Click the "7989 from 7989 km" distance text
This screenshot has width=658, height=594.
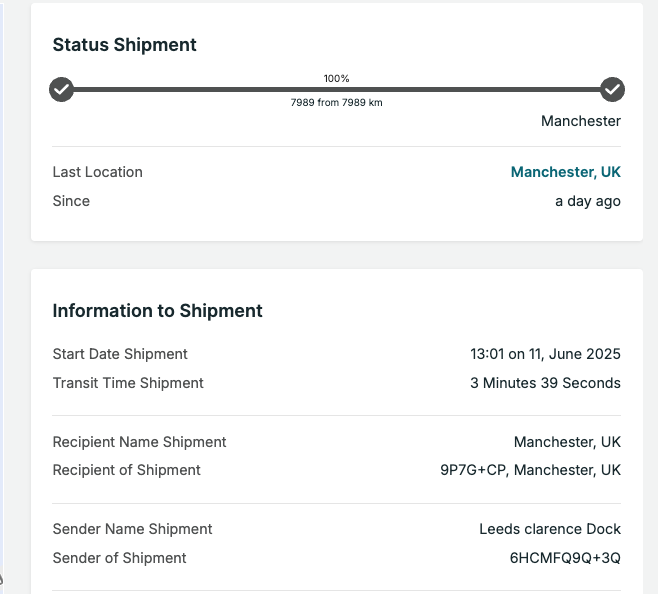(337, 103)
